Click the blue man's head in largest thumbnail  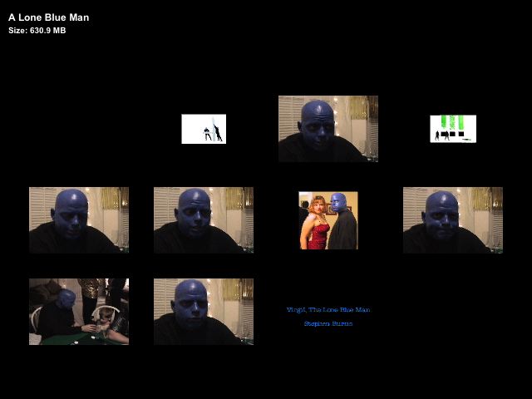(x=318, y=121)
